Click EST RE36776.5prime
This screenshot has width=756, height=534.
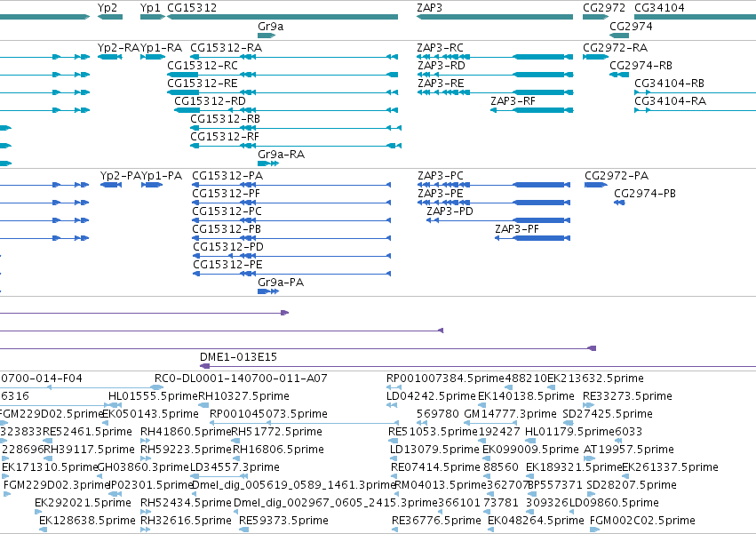click(436, 521)
